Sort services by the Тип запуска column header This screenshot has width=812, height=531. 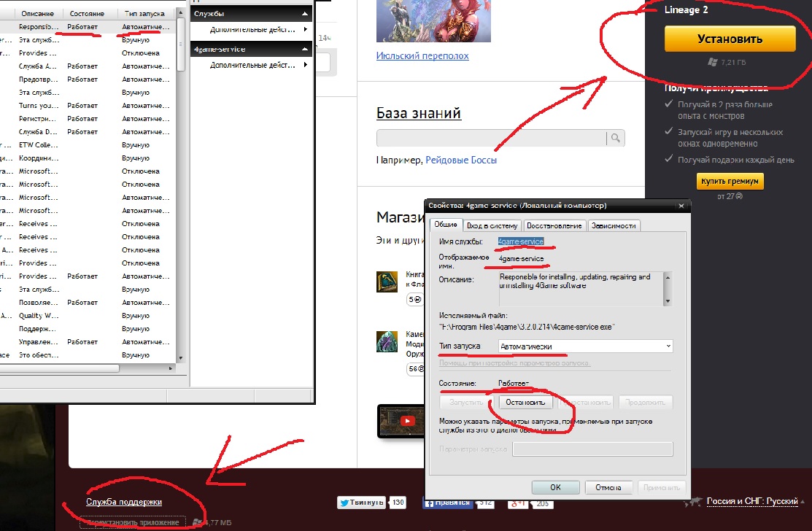(x=144, y=13)
